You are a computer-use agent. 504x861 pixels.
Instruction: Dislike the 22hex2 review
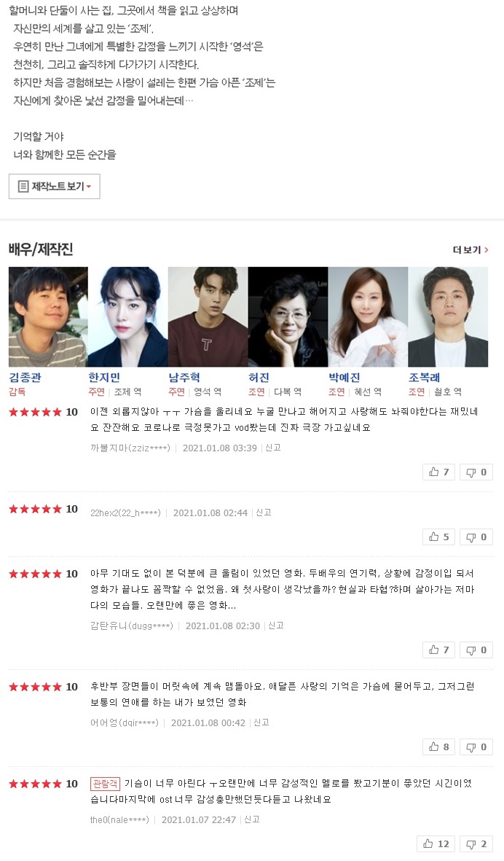coord(476,537)
